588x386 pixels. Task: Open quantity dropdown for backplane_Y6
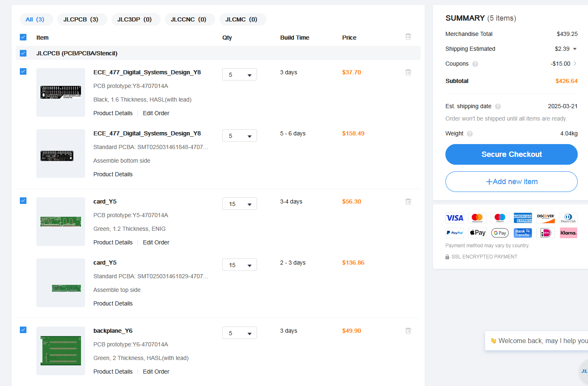(x=240, y=333)
